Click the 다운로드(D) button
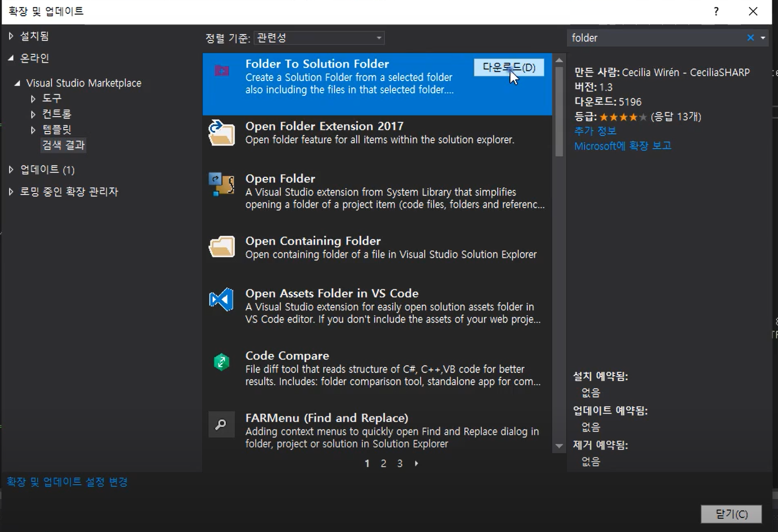 509,67
